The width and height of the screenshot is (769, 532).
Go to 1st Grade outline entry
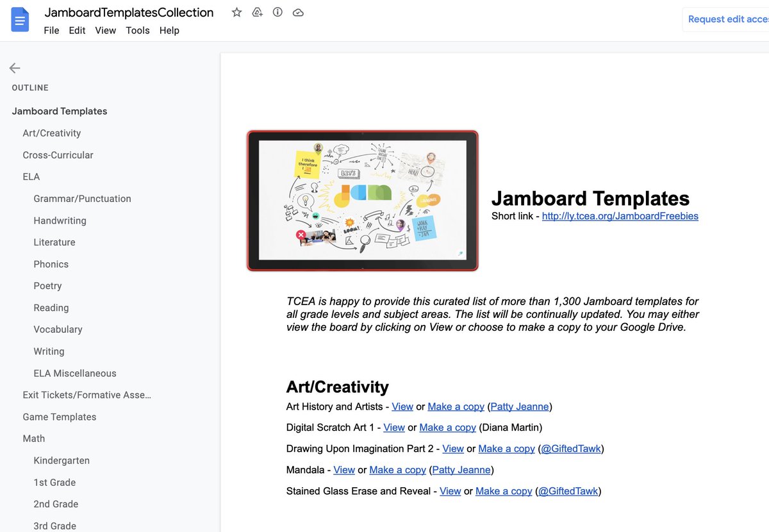tap(54, 481)
